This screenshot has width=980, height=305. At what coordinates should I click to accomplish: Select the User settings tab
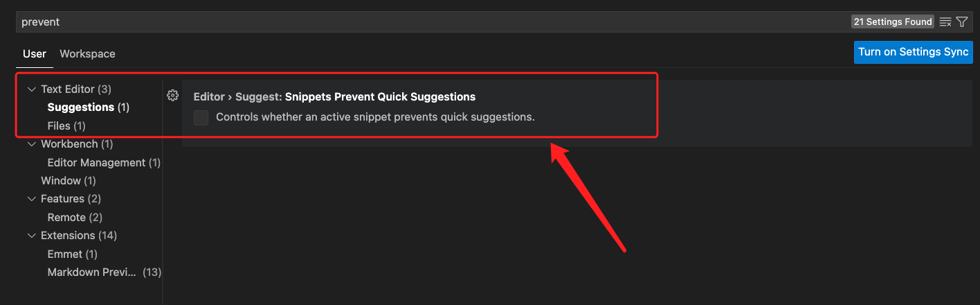tap(35, 53)
